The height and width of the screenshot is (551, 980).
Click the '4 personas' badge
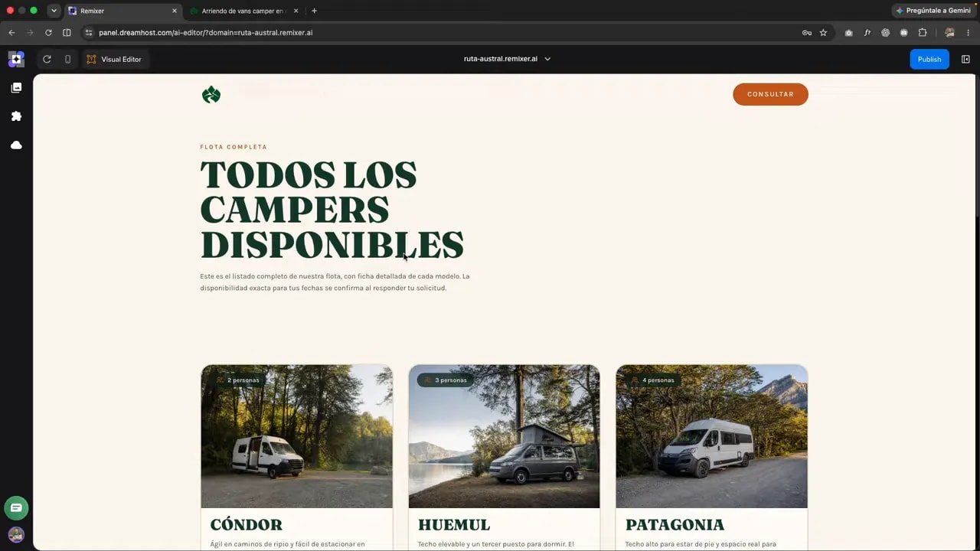click(x=653, y=380)
